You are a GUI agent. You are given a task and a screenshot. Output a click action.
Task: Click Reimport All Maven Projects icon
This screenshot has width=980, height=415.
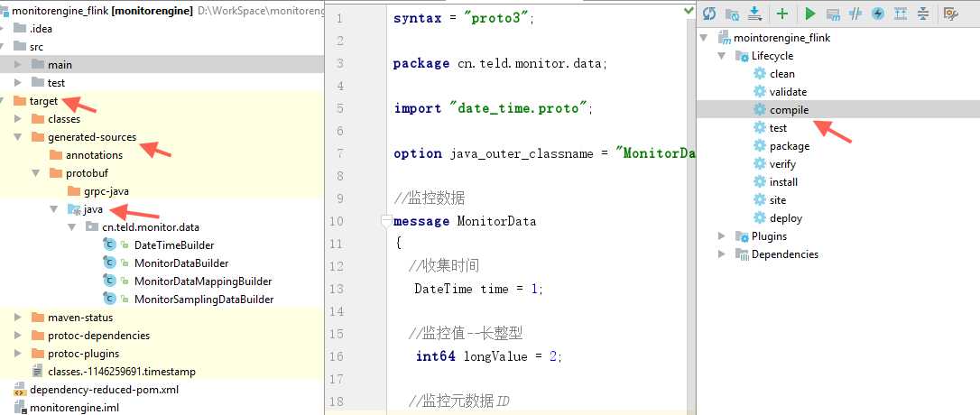point(709,14)
